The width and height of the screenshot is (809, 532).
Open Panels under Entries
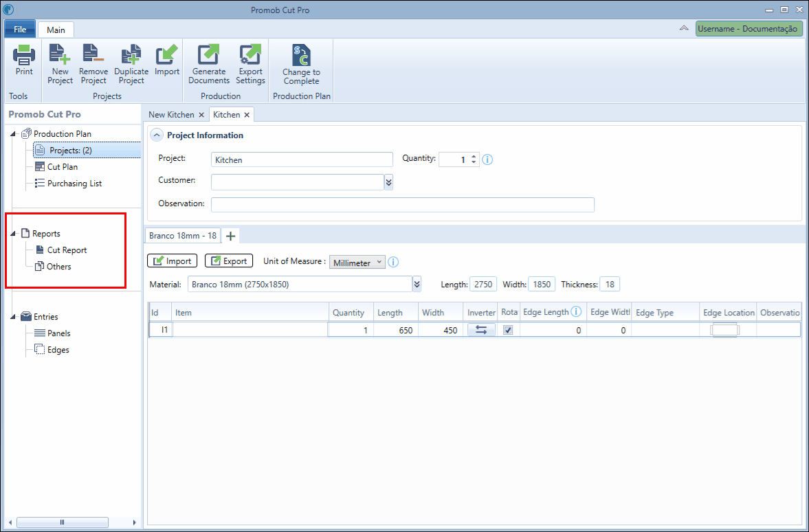[59, 333]
